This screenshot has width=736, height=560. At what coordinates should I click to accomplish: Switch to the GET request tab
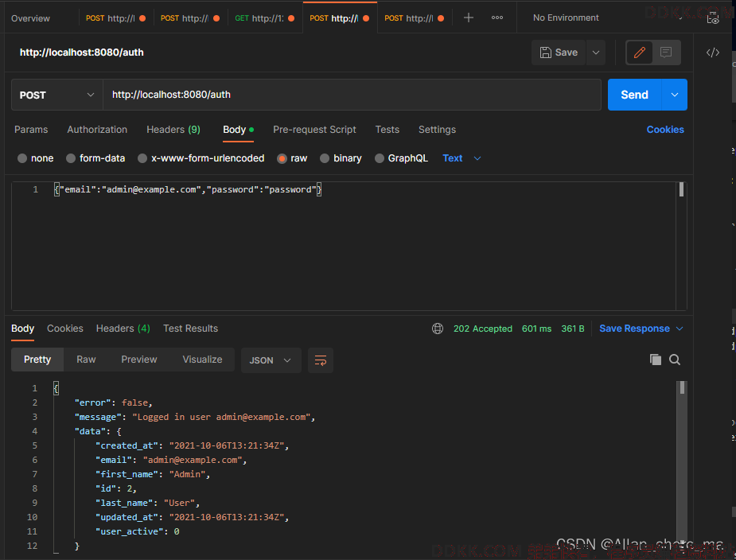click(265, 18)
